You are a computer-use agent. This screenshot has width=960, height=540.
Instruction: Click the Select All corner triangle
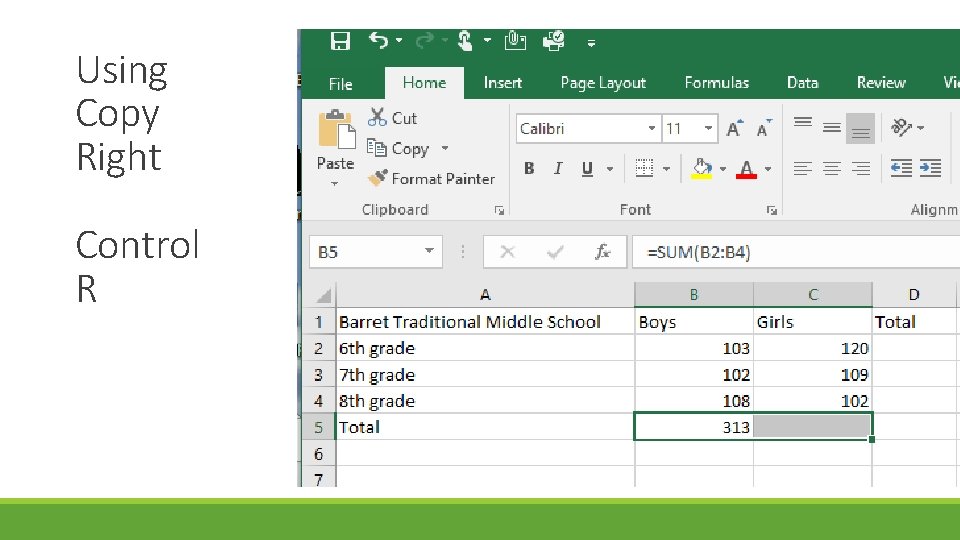[323, 295]
